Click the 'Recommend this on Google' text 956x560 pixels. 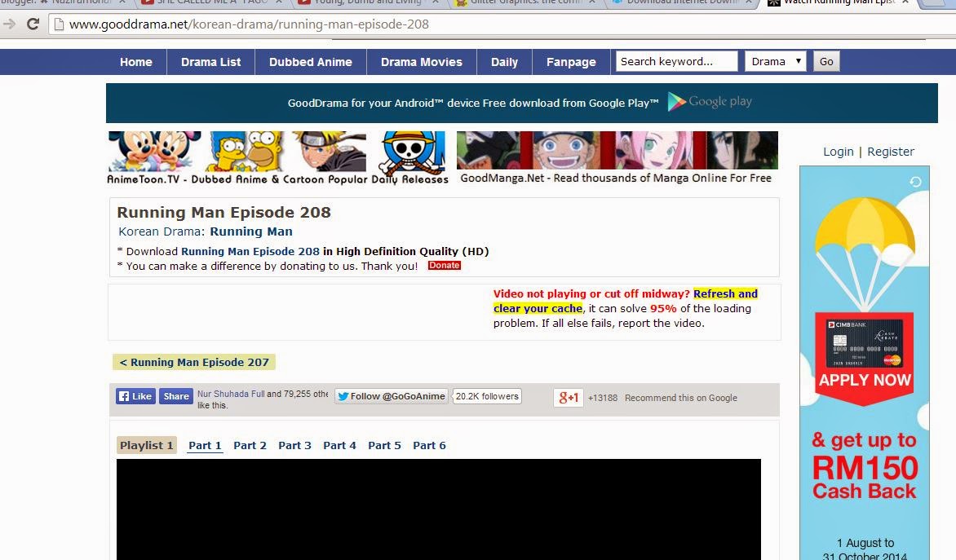pyautogui.click(x=681, y=398)
